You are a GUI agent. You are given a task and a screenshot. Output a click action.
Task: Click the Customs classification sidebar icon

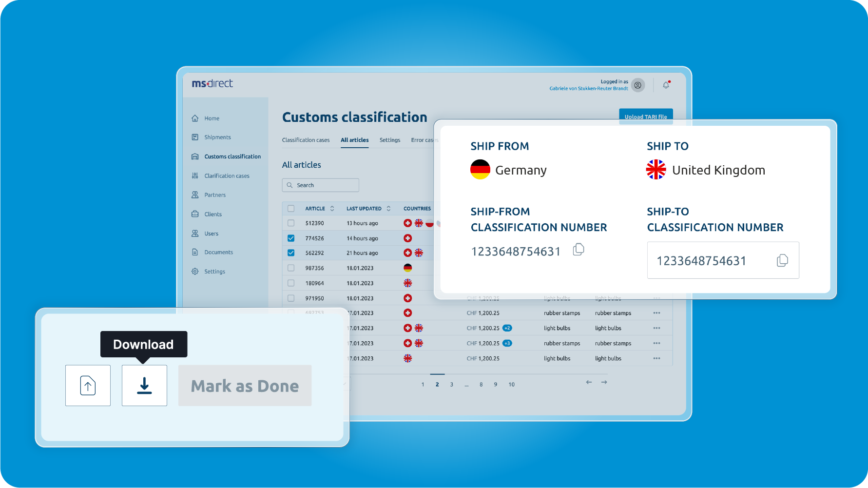tap(195, 156)
